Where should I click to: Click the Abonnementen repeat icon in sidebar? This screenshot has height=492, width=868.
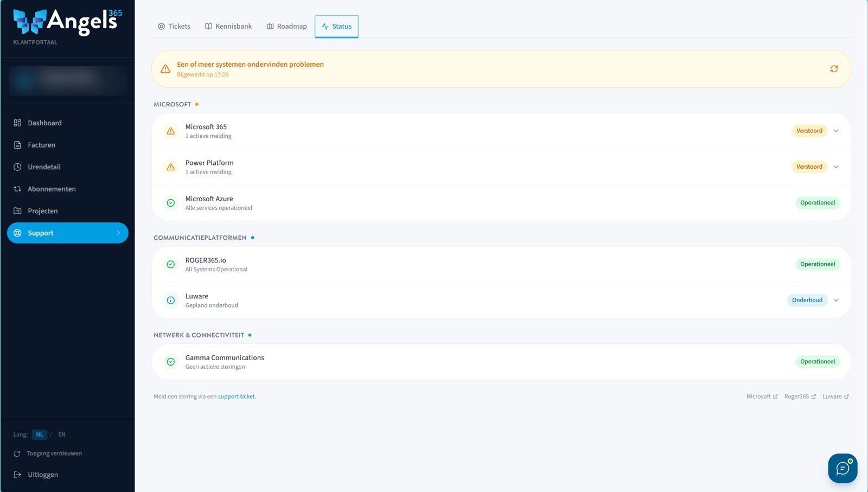pyautogui.click(x=17, y=189)
